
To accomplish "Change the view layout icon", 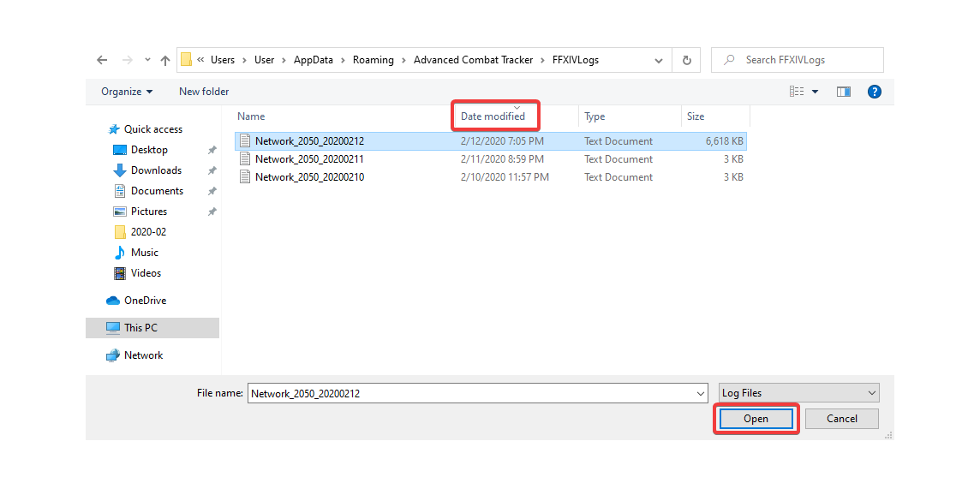I will pyautogui.click(x=797, y=92).
